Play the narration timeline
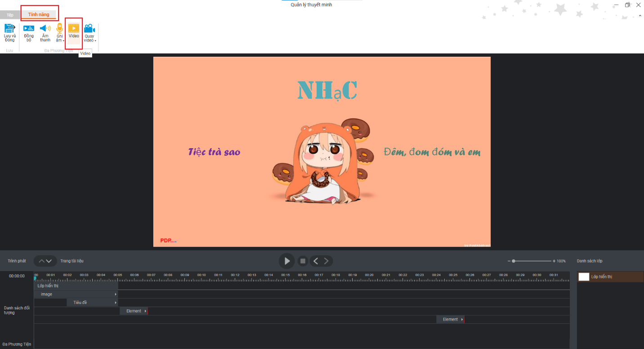 click(287, 261)
